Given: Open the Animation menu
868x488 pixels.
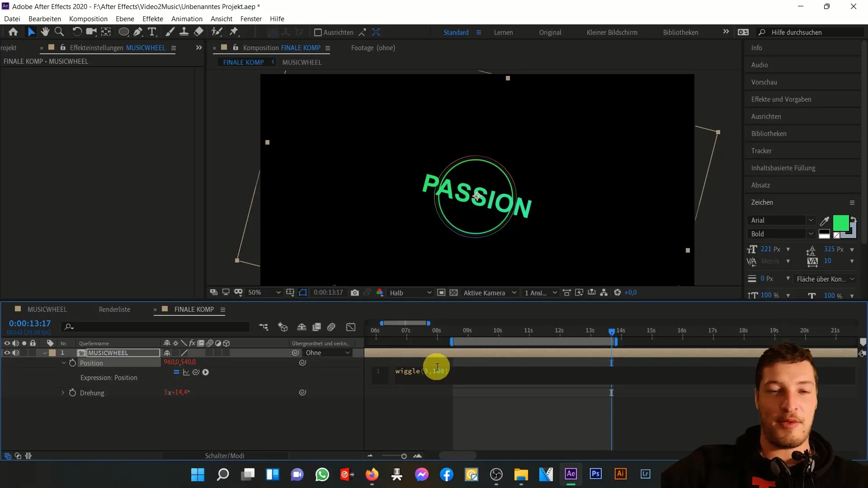Looking at the screenshot, I should pyautogui.click(x=187, y=19).
